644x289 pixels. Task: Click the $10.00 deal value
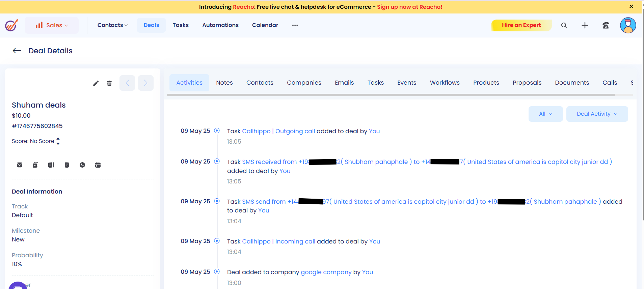tap(21, 116)
